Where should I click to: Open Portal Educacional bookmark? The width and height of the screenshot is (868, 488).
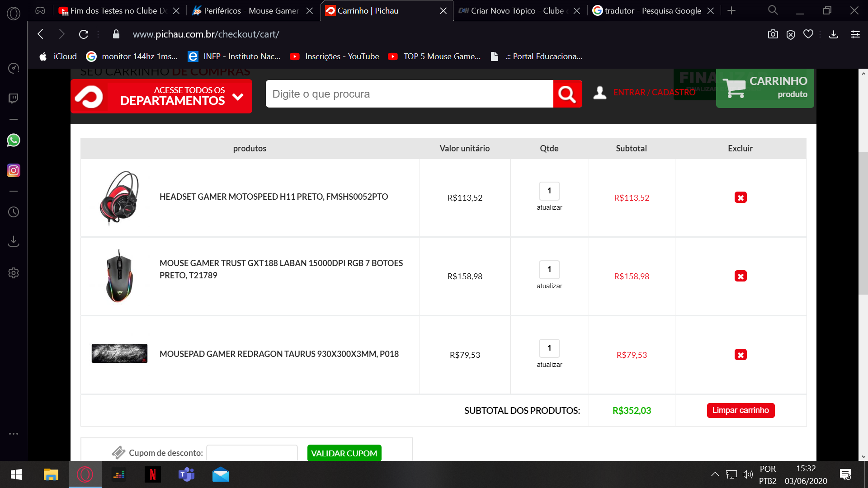tap(537, 56)
